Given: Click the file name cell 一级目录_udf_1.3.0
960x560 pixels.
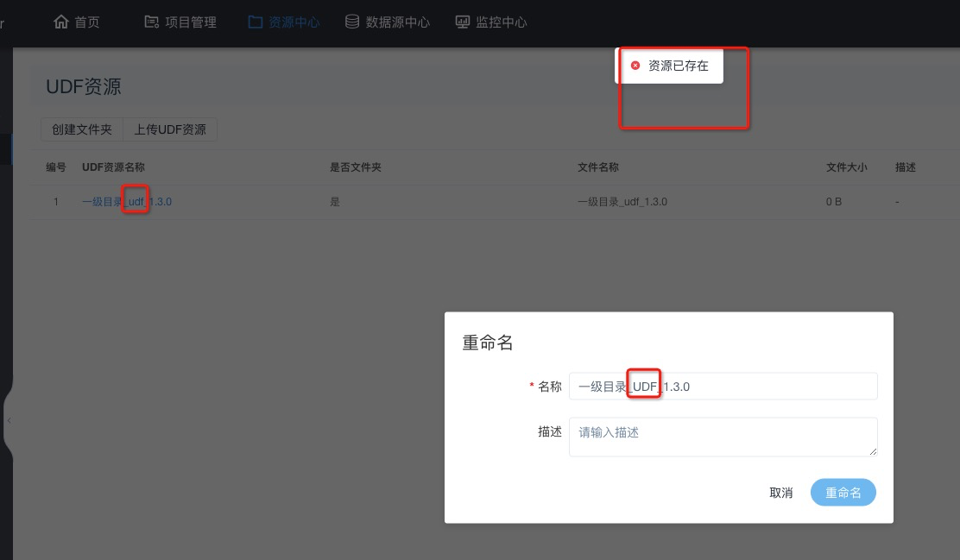Looking at the screenshot, I should pos(622,201).
